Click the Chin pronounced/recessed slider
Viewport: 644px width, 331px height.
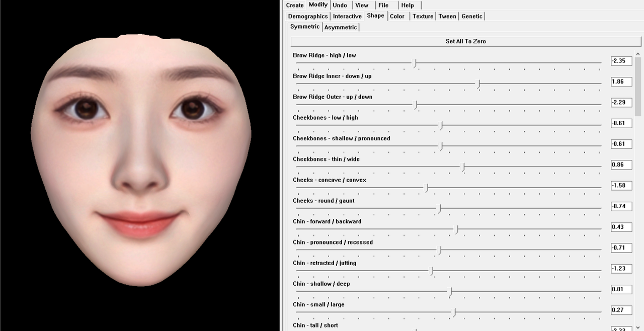point(449,250)
